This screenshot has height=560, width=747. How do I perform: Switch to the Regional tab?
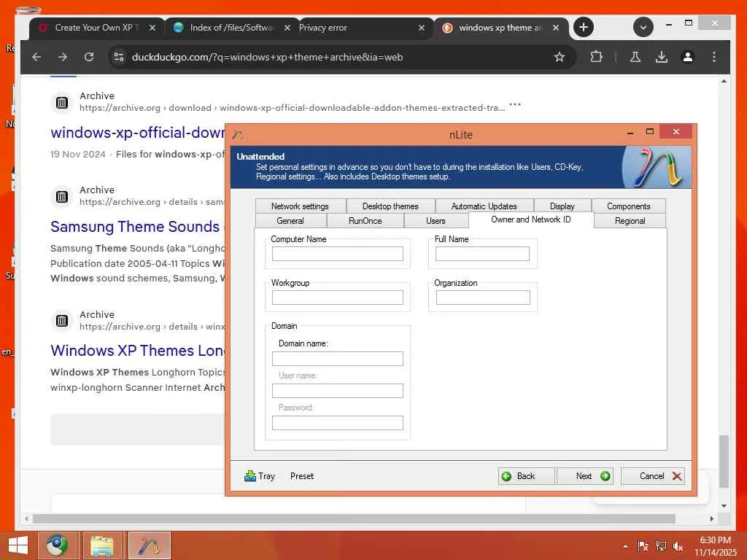point(630,220)
